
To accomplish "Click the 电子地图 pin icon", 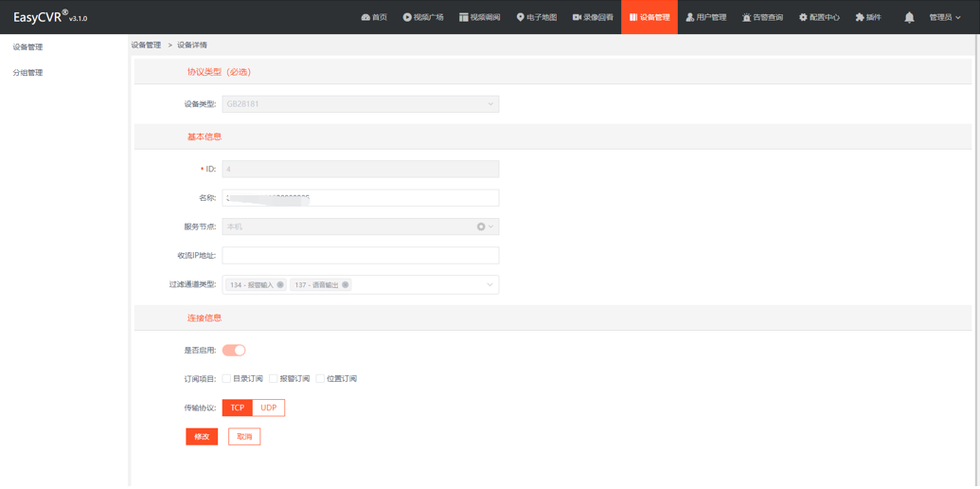I will 520,17.
